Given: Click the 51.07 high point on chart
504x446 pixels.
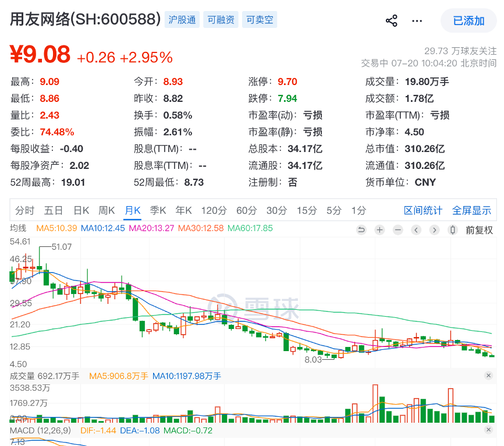Looking at the screenshot, I should pyautogui.click(x=61, y=247).
